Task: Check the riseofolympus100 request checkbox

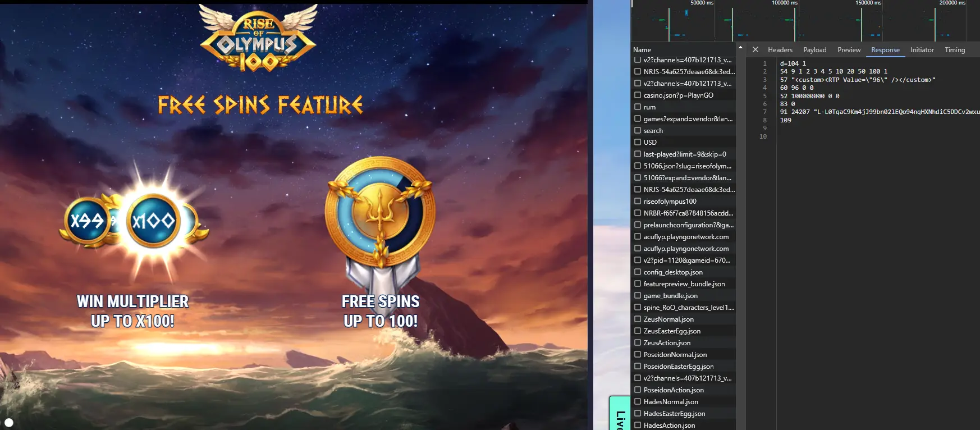Action: point(638,202)
